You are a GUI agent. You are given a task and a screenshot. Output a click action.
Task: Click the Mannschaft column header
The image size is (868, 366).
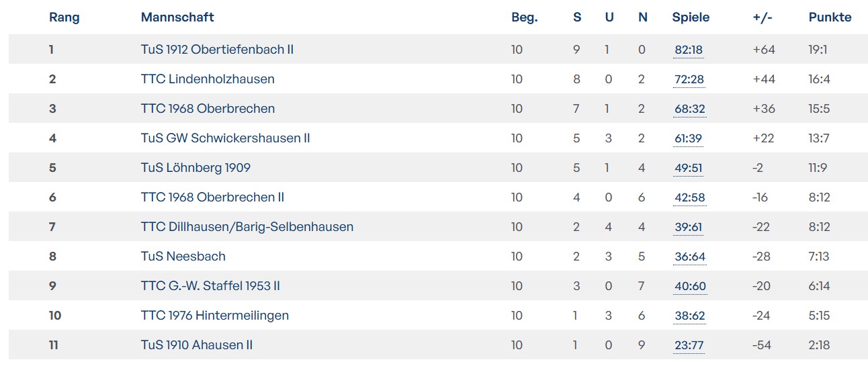[x=177, y=17]
